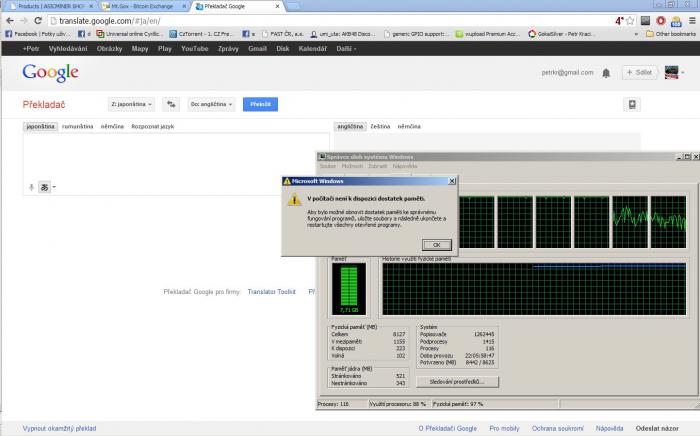Open the Chrome menu (three lines) icon
Screen dimensions: 700x436
click(x=692, y=21)
